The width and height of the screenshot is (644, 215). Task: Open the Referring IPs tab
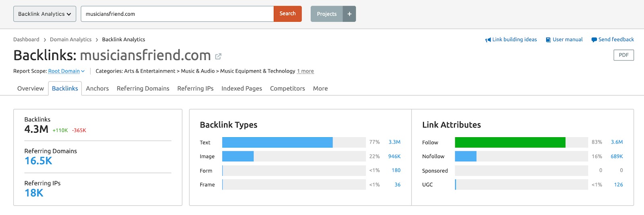click(195, 88)
